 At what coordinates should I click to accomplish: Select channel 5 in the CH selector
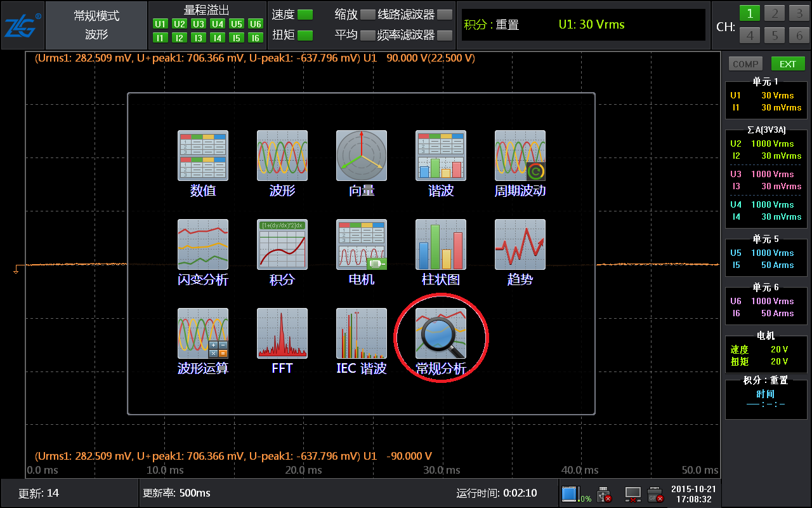point(775,36)
